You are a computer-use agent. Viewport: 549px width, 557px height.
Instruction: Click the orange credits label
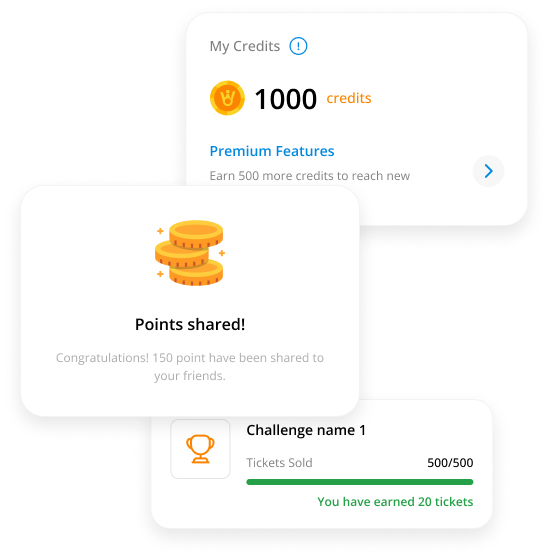pos(349,98)
